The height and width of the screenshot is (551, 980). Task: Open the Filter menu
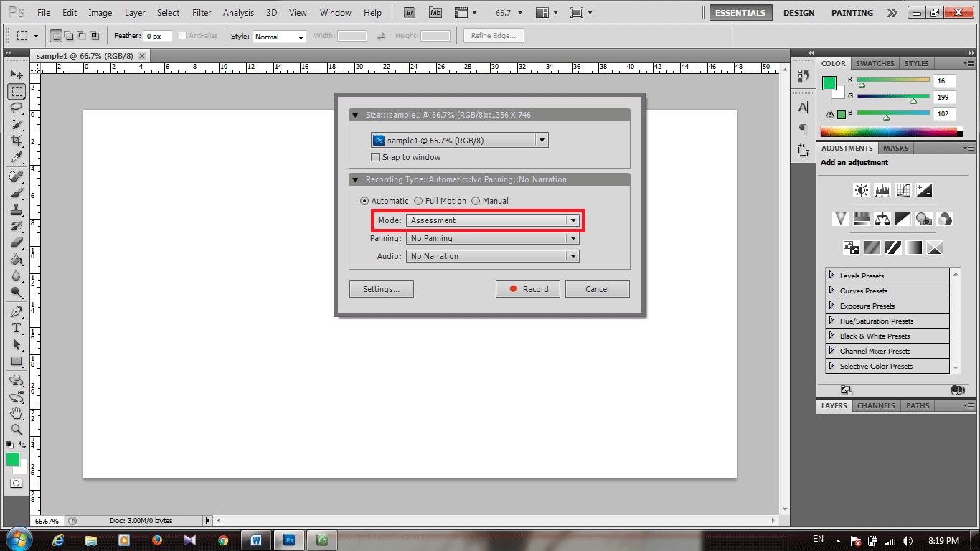click(202, 13)
